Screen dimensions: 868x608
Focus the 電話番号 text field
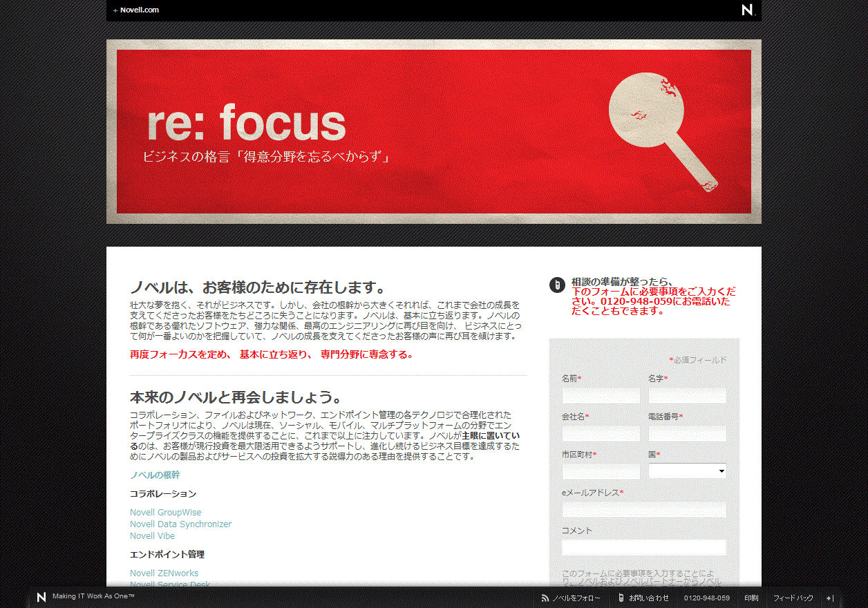click(688, 434)
